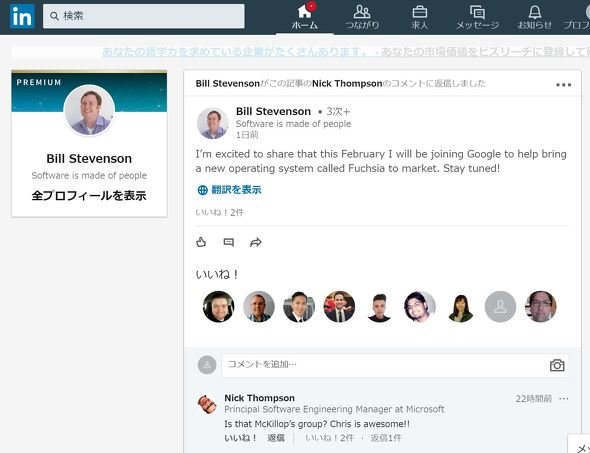
Task: Click the いいね！2件 like count on post
Action: coord(220,213)
